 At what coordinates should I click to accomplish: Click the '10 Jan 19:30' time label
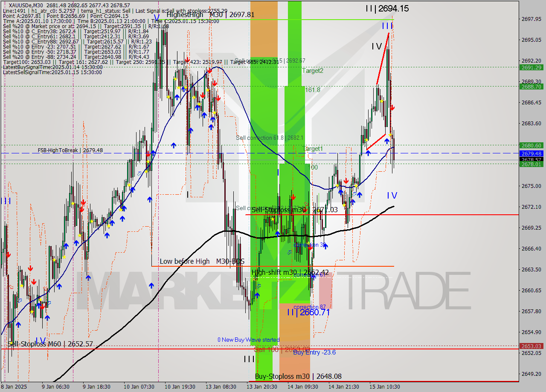[180, 387]
